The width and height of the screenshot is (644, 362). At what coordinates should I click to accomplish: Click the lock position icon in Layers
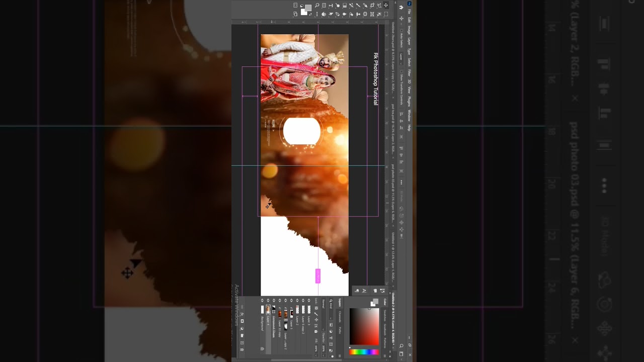point(316,320)
